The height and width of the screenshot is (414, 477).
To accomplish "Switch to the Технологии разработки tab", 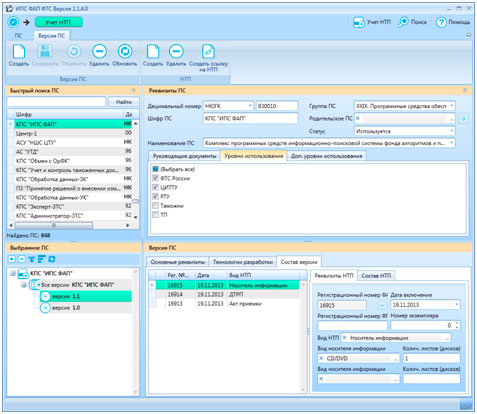I will pyautogui.click(x=243, y=262).
